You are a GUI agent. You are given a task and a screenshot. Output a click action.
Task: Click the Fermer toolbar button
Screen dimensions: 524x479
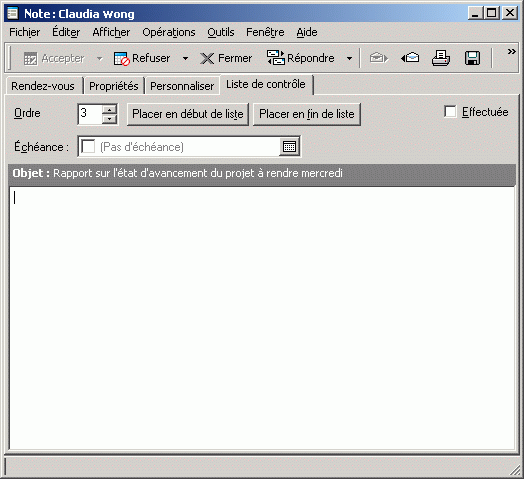[226, 58]
